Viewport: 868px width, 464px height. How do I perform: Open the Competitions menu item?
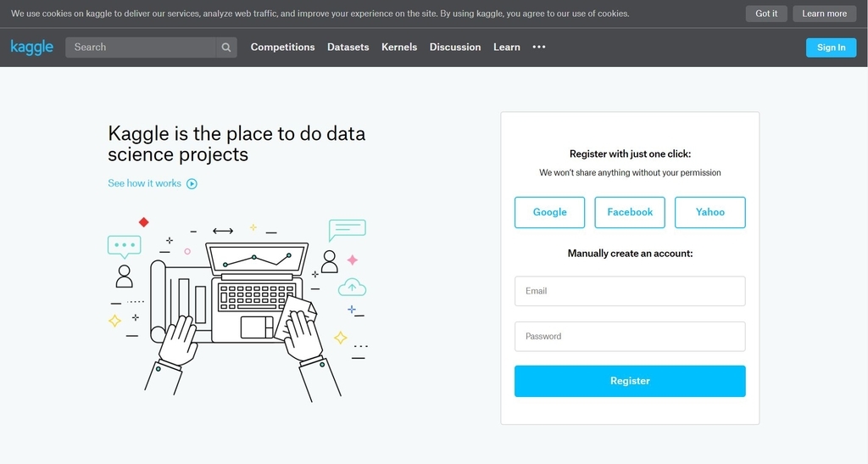(283, 47)
